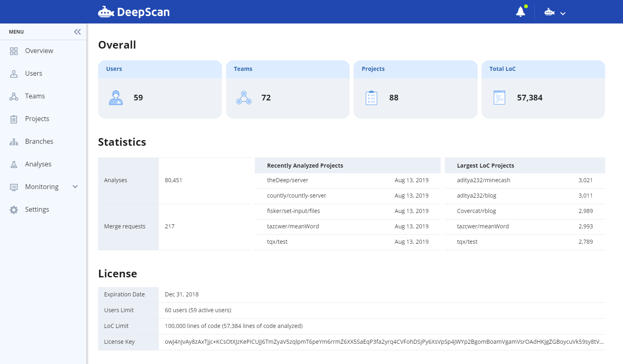Image resolution: width=623 pixels, height=364 pixels.
Task: Click the Analyses flask icon in sidebar
Action: (14, 164)
